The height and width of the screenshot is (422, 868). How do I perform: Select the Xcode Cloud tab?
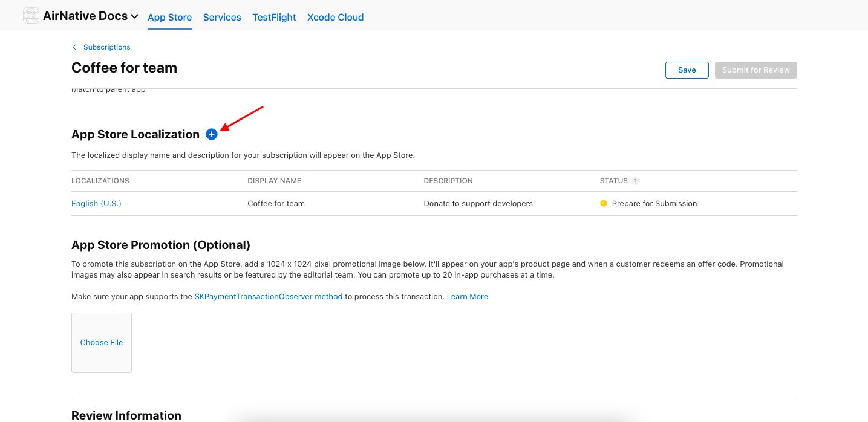(x=335, y=18)
